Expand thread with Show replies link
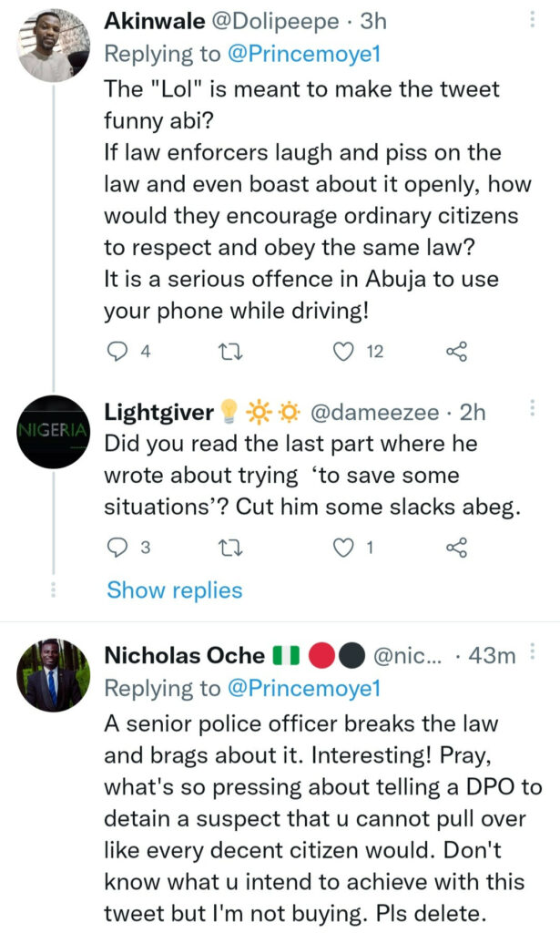560x933 pixels. [x=174, y=590]
